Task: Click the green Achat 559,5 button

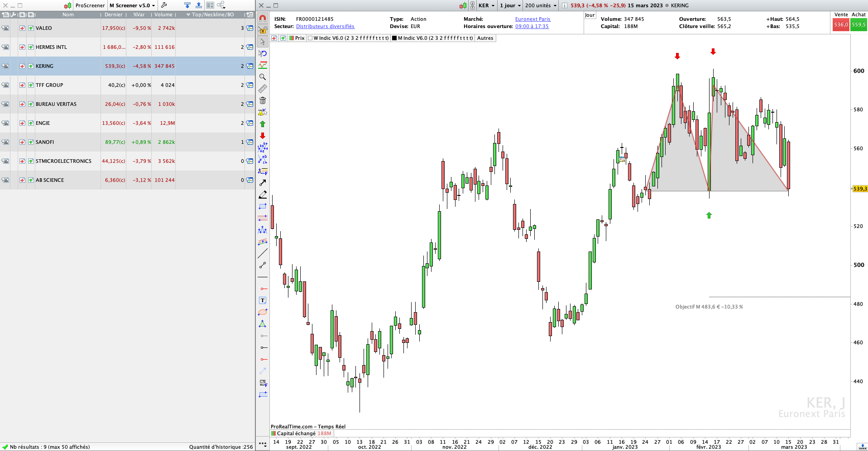Action: (x=858, y=24)
